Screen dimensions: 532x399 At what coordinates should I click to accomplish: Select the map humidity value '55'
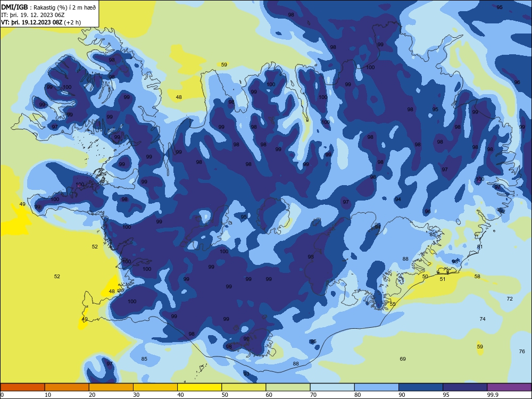click(x=393, y=304)
